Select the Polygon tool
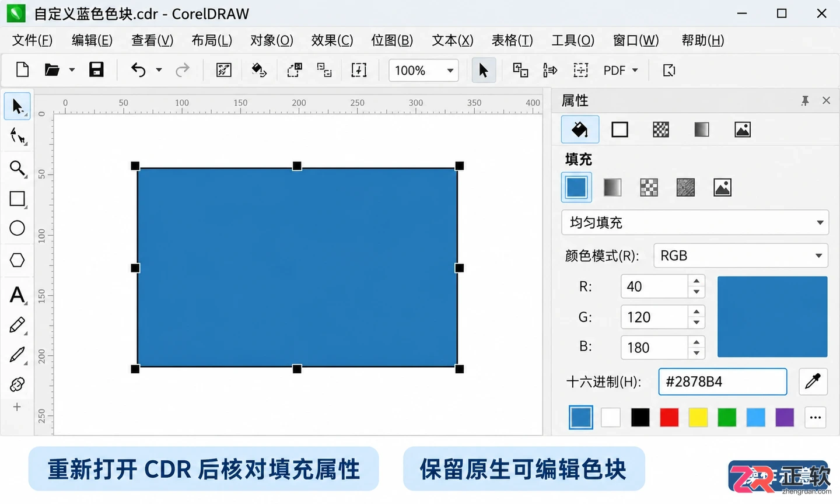This screenshot has height=504, width=840. pyautogui.click(x=17, y=260)
